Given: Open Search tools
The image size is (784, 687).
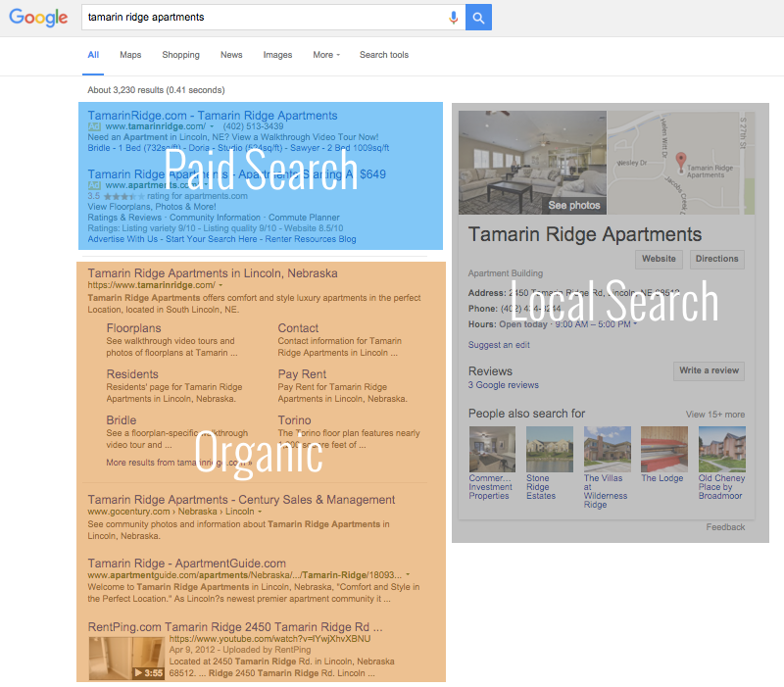Looking at the screenshot, I should [x=384, y=55].
